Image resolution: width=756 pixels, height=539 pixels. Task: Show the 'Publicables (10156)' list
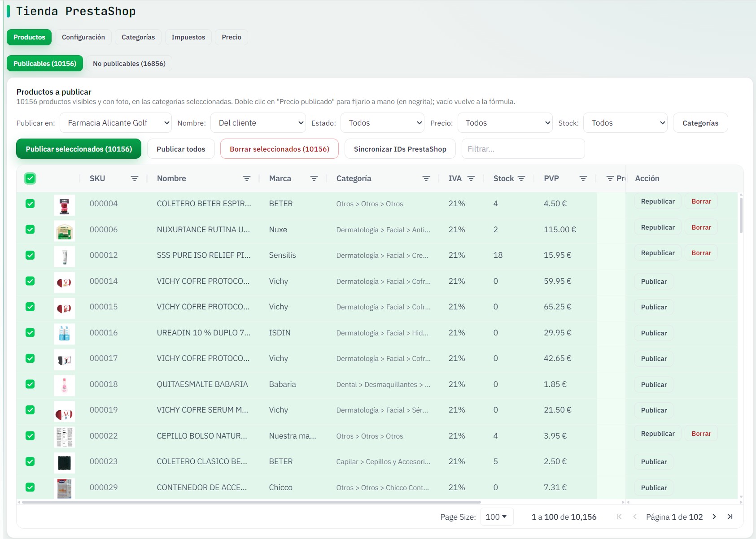[45, 64]
